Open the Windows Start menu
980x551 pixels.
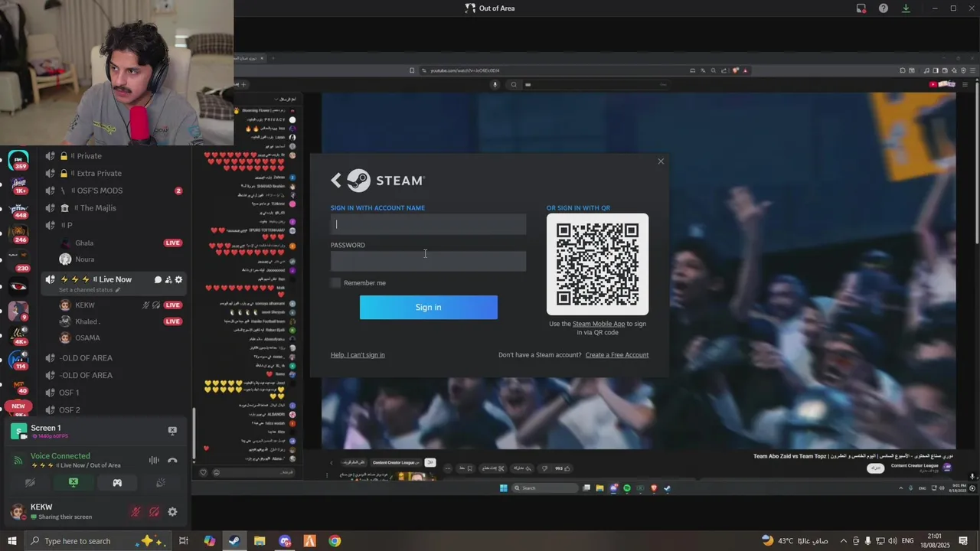point(12,541)
